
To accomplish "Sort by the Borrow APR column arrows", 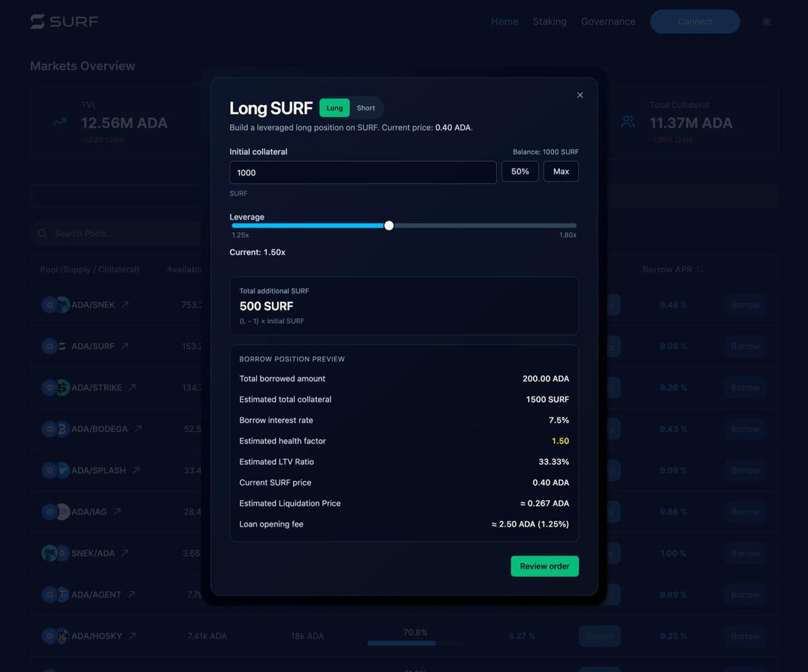I will coord(700,269).
